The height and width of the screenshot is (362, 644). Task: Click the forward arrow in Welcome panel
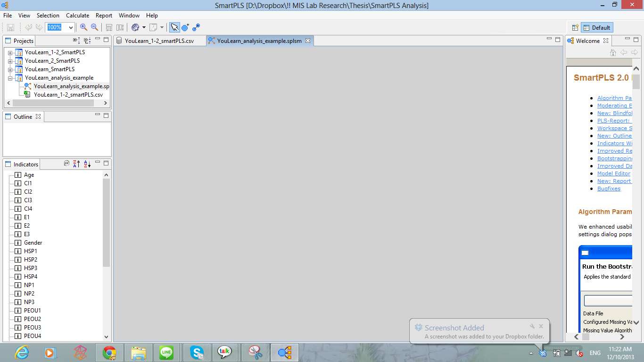pos(635,52)
